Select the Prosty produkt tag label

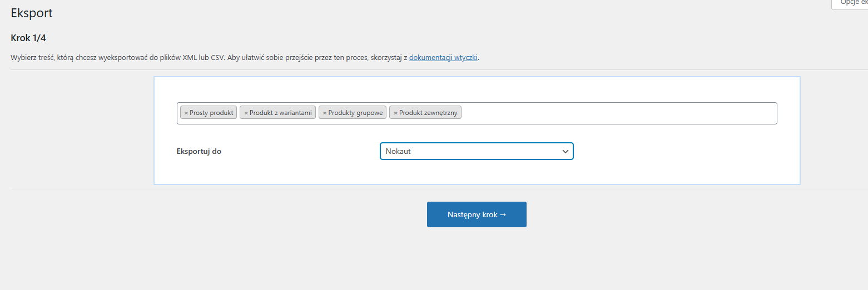pyautogui.click(x=211, y=113)
